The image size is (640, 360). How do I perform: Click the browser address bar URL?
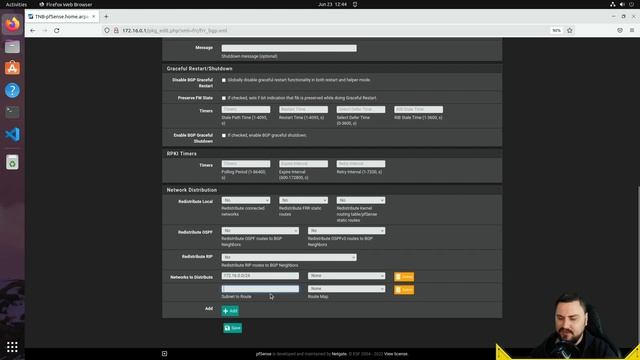[x=175, y=31]
